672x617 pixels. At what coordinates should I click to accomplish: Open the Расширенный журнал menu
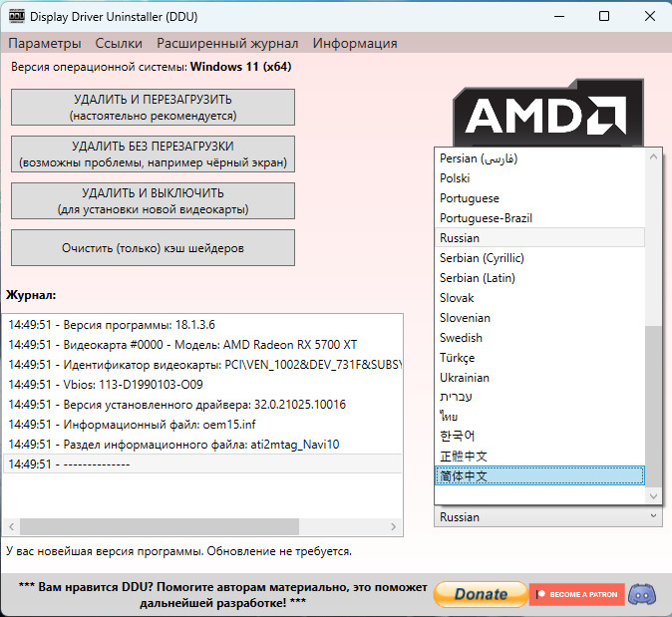click(227, 43)
